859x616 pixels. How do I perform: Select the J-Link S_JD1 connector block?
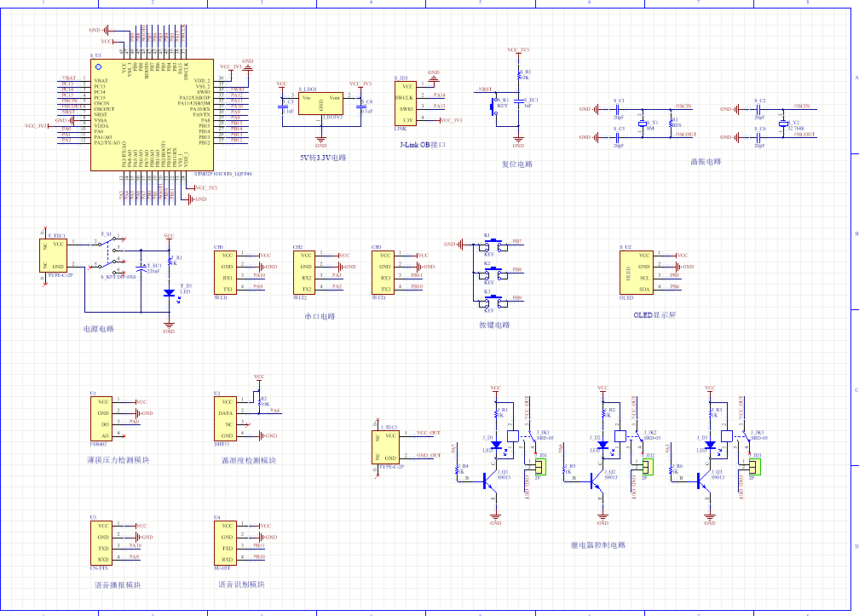[407, 102]
